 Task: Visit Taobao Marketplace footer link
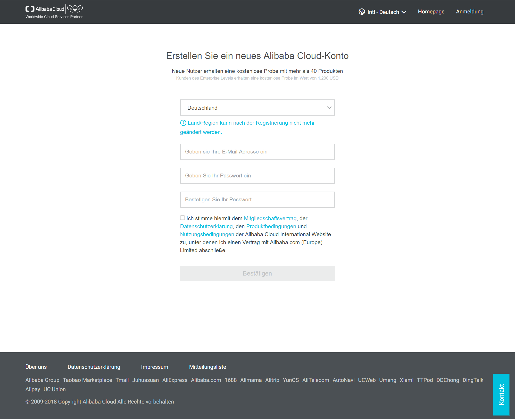tap(87, 380)
